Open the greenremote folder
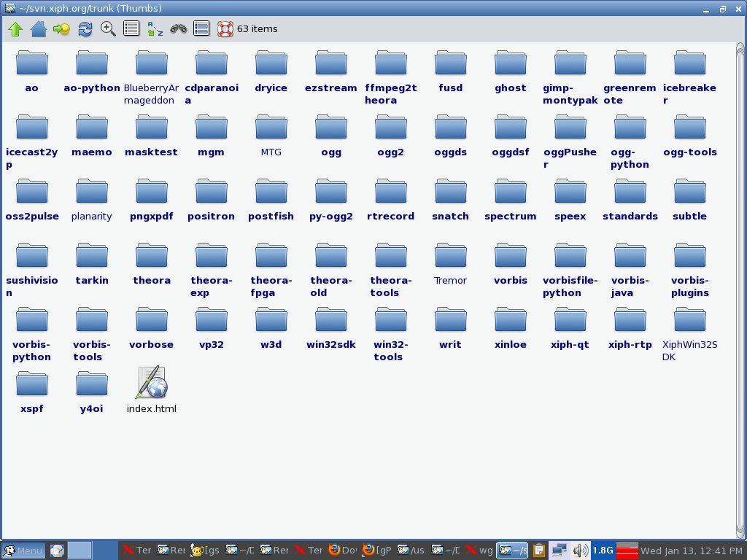This screenshot has width=747, height=560. click(x=630, y=77)
